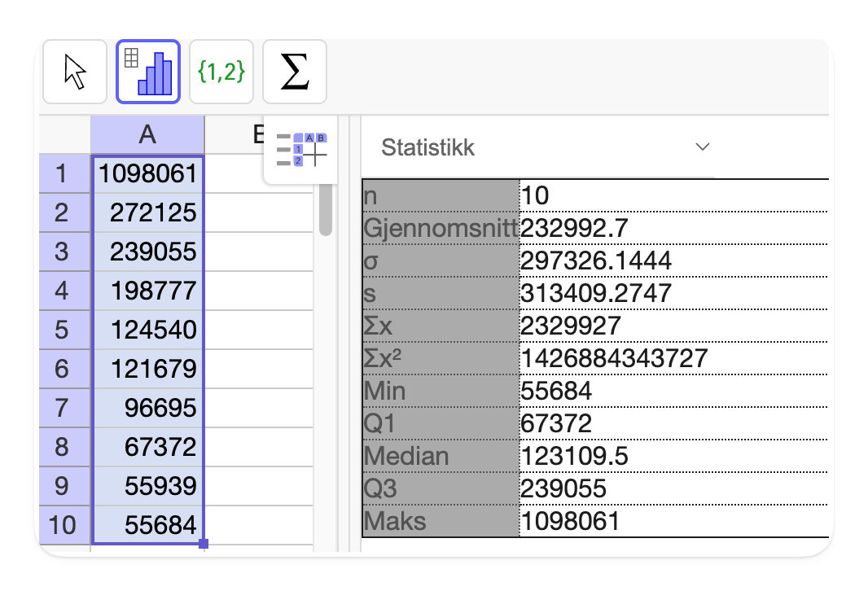
Task: Select the Move arrow tool
Action: click(x=74, y=72)
